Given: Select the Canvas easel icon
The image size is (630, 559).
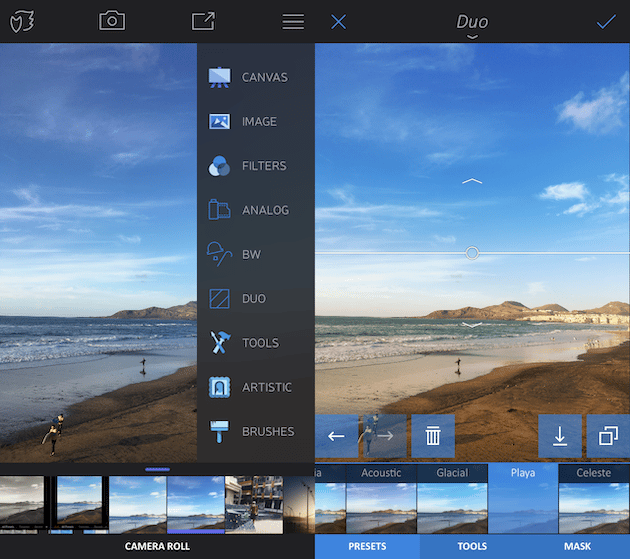Looking at the screenshot, I should pyautogui.click(x=219, y=77).
